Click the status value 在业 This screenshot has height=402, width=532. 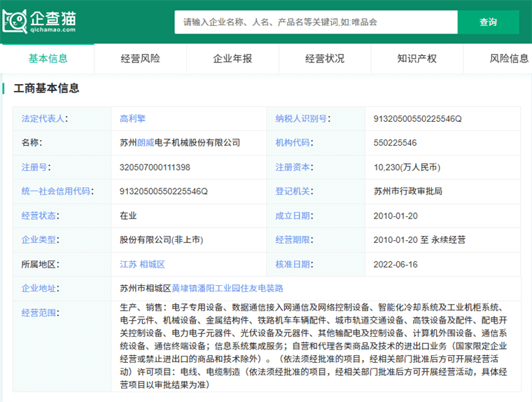coord(128,216)
